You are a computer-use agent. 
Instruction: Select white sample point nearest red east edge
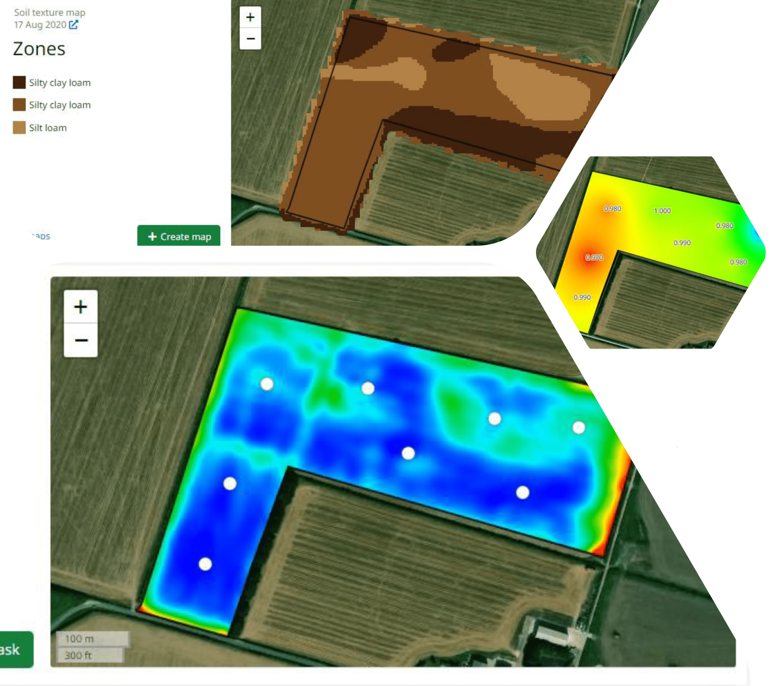(578, 427)
